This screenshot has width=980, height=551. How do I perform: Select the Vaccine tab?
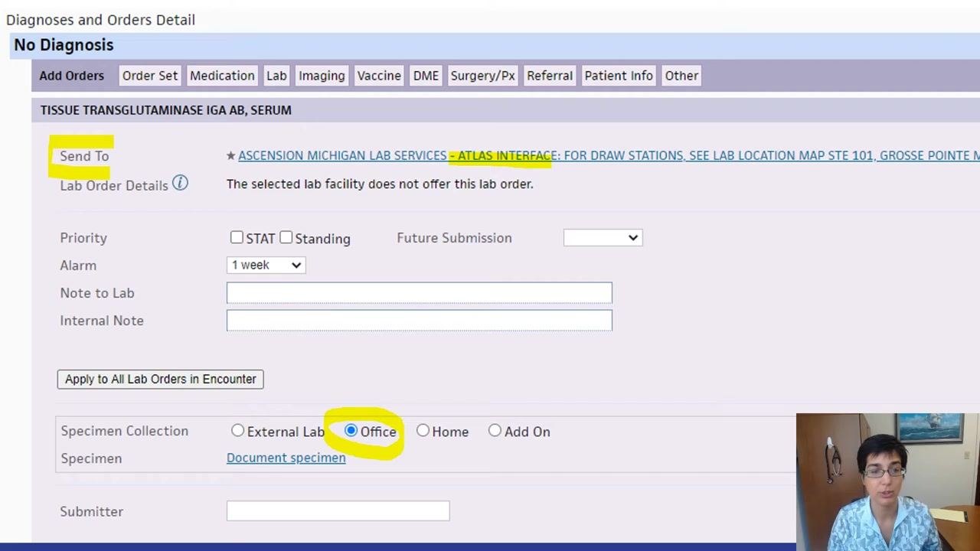pos(379,76)
